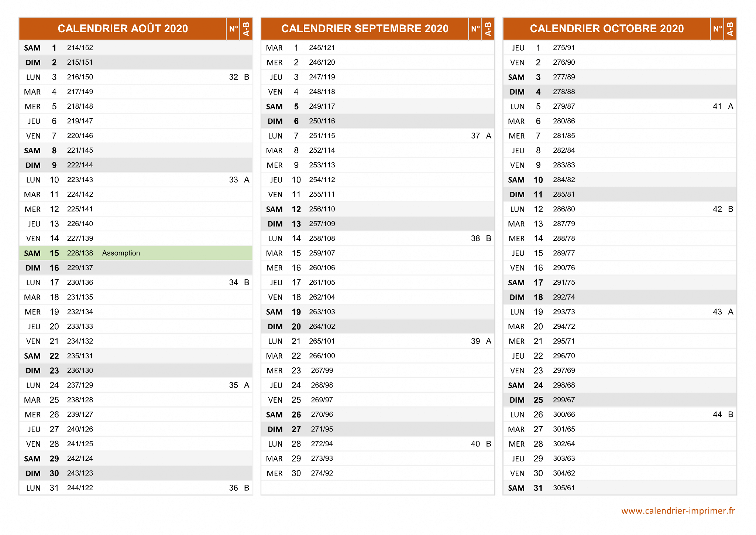Click day count 300/66 on October 26

coord(564,415)
